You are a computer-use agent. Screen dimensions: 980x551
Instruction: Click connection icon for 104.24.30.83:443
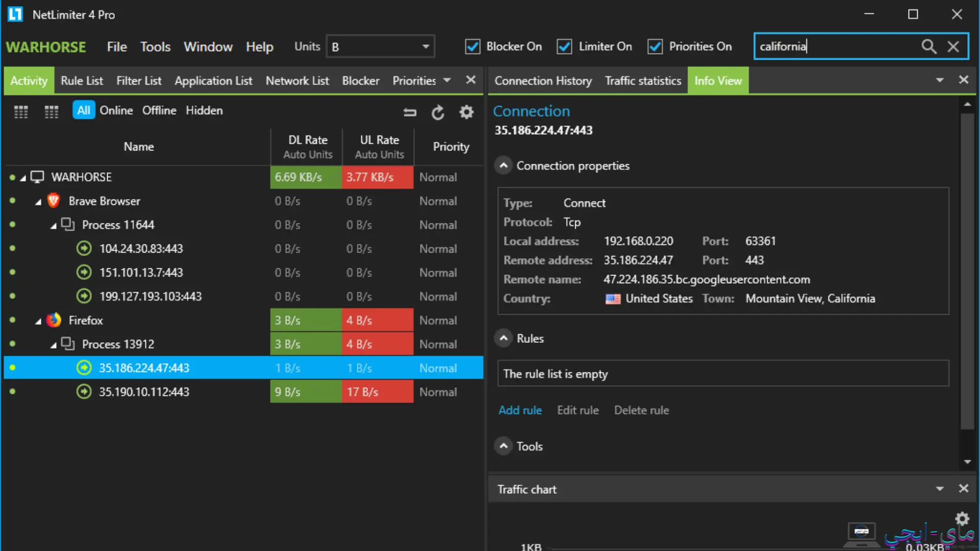(x=84, y=248)
